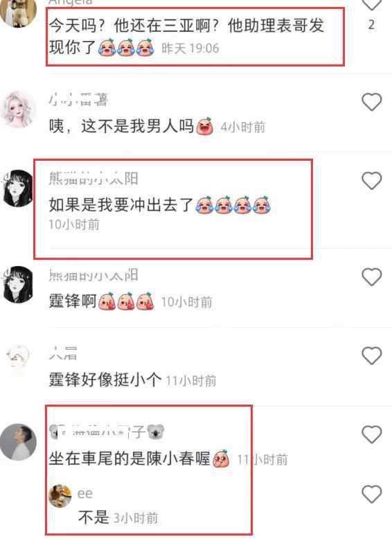The image size is (392, 539).
Task: Open ee's small reply avatar
Action: (x=60, y=496)
